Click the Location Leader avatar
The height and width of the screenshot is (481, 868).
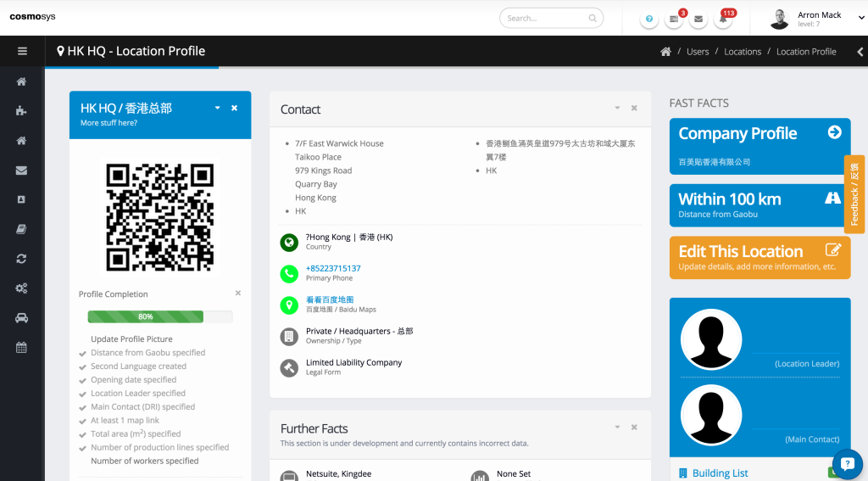click(x=711, y=339)
